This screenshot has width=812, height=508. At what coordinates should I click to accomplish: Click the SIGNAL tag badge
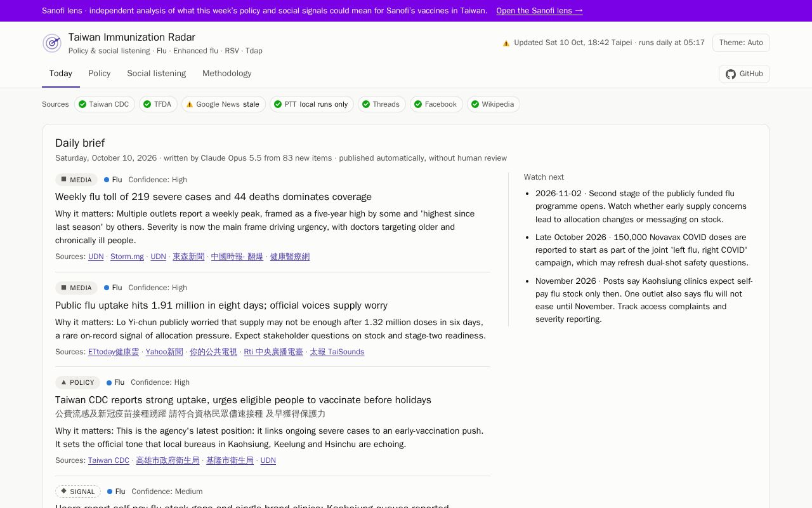click(78, 491)
